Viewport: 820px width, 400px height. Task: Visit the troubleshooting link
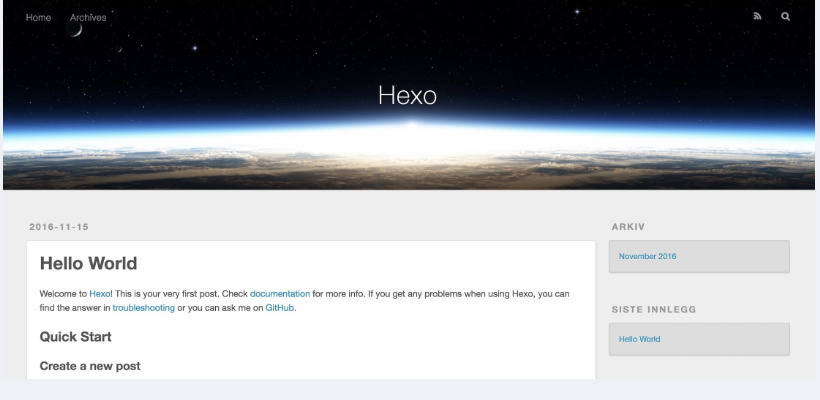click(143, 308)
